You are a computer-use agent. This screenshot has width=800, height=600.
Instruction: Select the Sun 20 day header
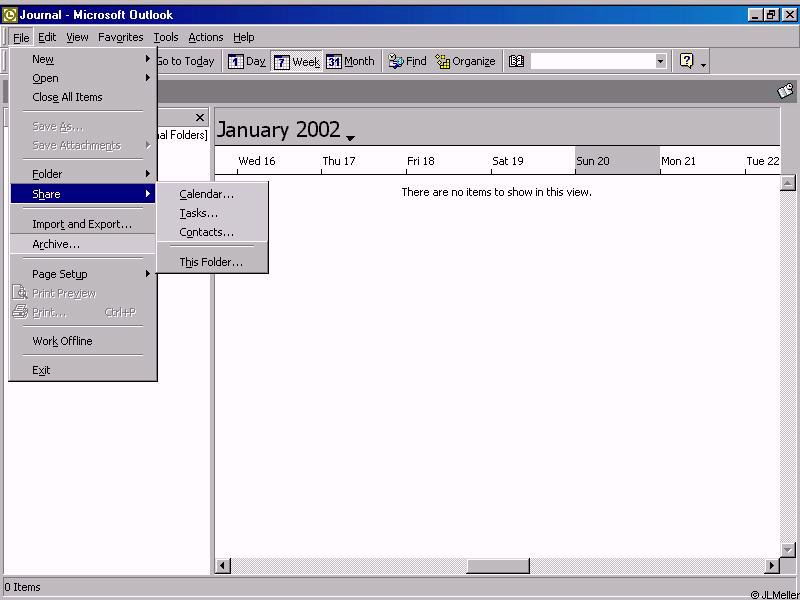click(x=617, y=161)
